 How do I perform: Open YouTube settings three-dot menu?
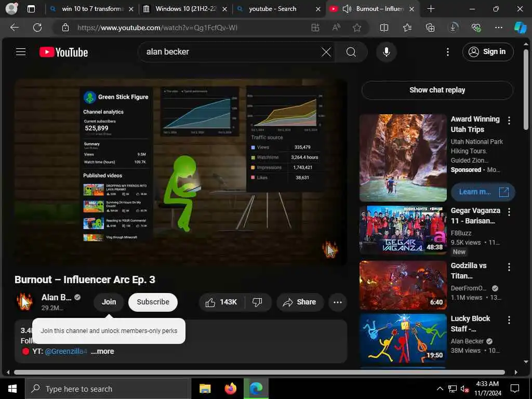point(447,52)
